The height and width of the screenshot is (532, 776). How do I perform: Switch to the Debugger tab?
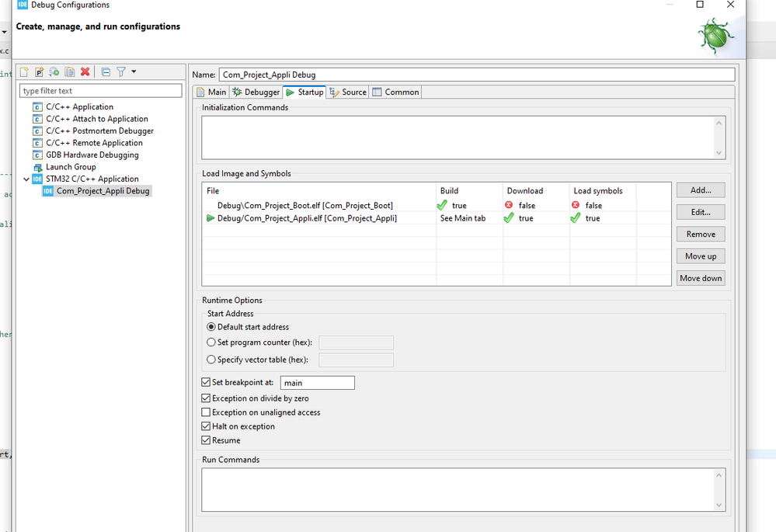(256, 92)
